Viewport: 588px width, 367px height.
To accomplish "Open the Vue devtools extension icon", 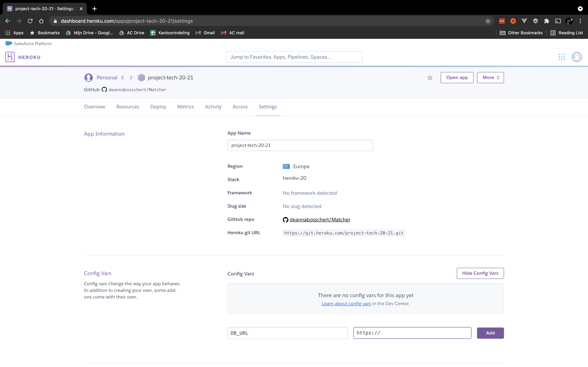I will click(x=524, y=21).
